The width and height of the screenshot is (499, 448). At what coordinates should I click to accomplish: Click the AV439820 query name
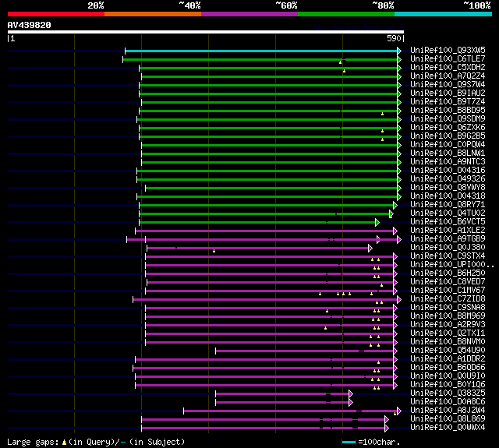30,25
